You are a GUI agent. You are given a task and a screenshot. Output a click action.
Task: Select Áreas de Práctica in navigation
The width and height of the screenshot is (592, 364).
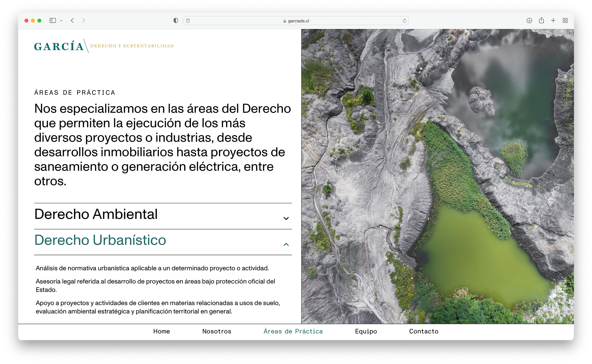293,331
